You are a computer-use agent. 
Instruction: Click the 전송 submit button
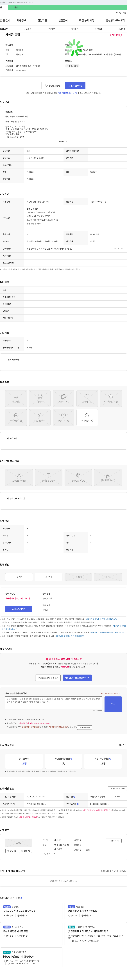coord(113,704)
